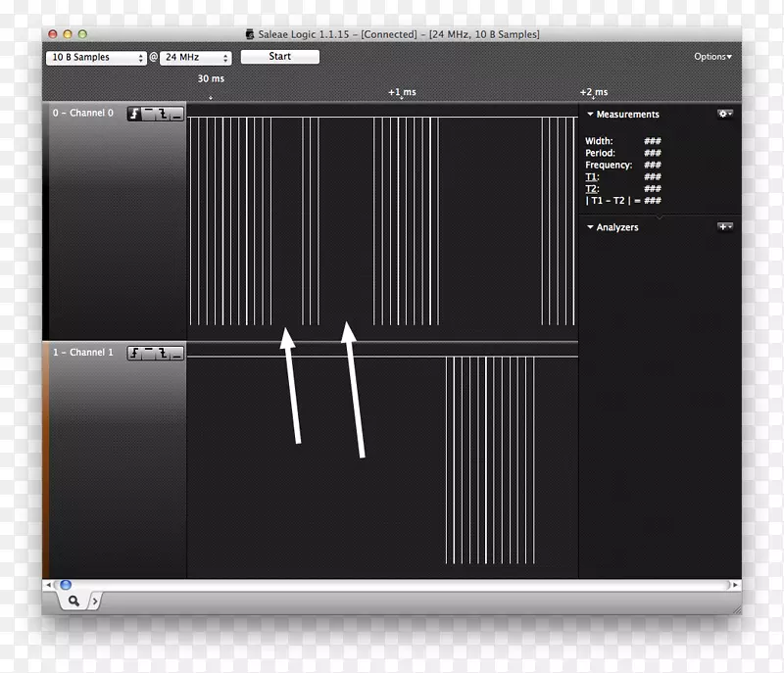The image size is (784, 673).
Task: Set low level trigger on Channel 0
Action: pyautogui.click(x=176, y=114)
